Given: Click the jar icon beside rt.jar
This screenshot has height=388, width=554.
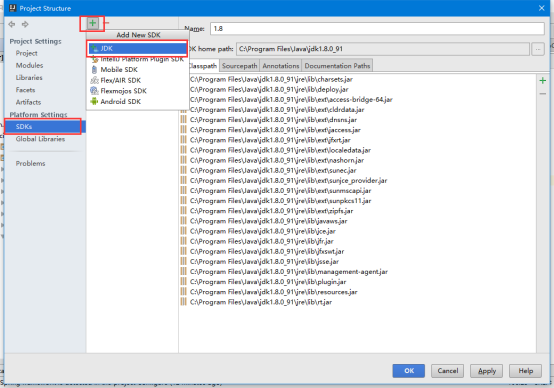Looking at the screenshot, I should tap(183, 302).
